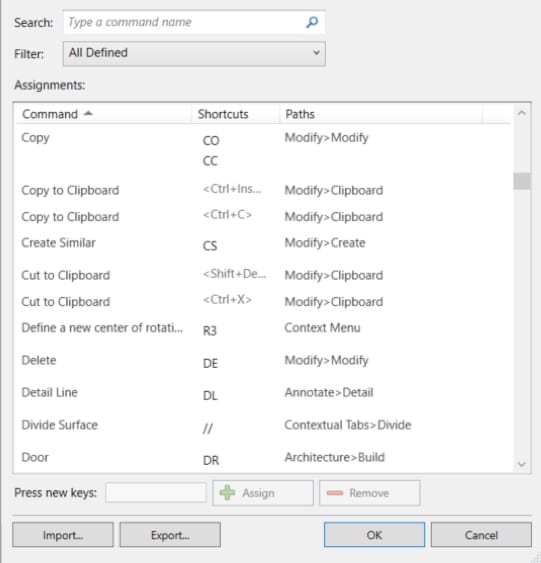The image size is (541, 563).
Task: Click the Assign button with plus icon
Action: 263,493
